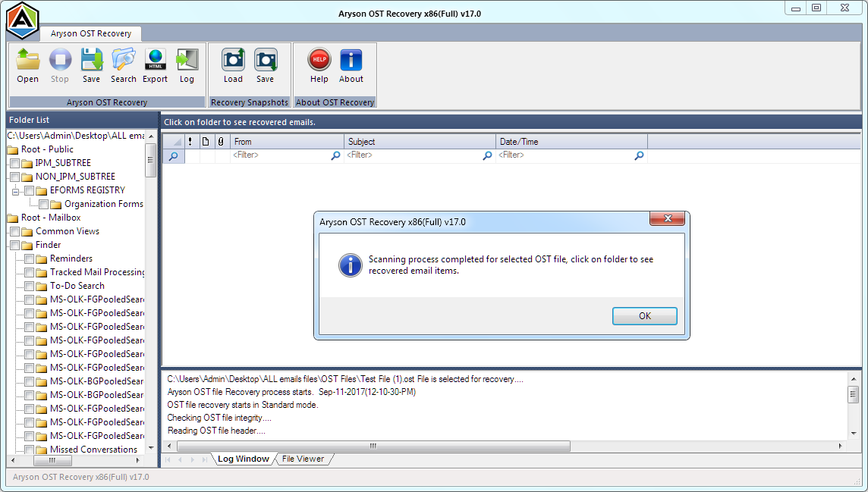The image size is (868, 492).
Task: Click the Open file toolbar icon
Action: tap(27, 60)
